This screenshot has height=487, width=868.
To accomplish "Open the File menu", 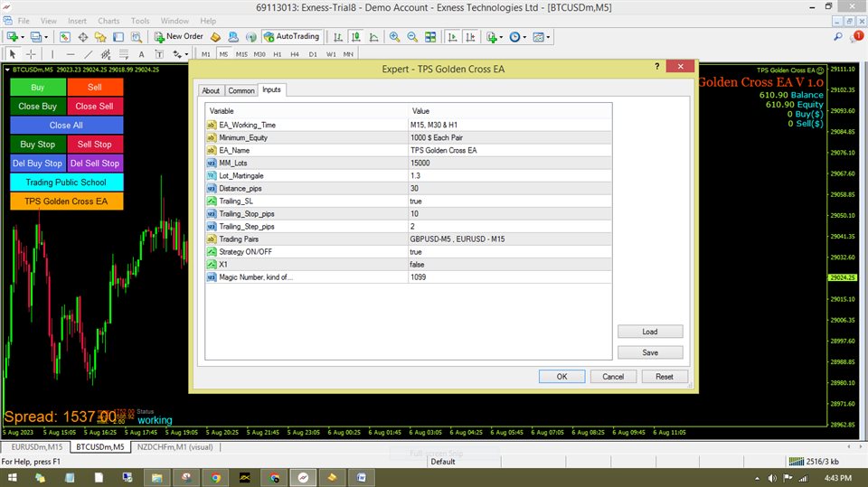I will (x=24, y=21).
